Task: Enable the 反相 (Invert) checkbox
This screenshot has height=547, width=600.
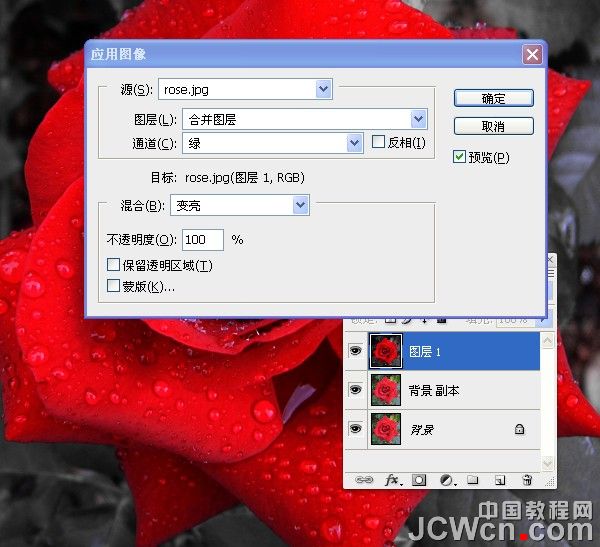Action: point(379,142)
